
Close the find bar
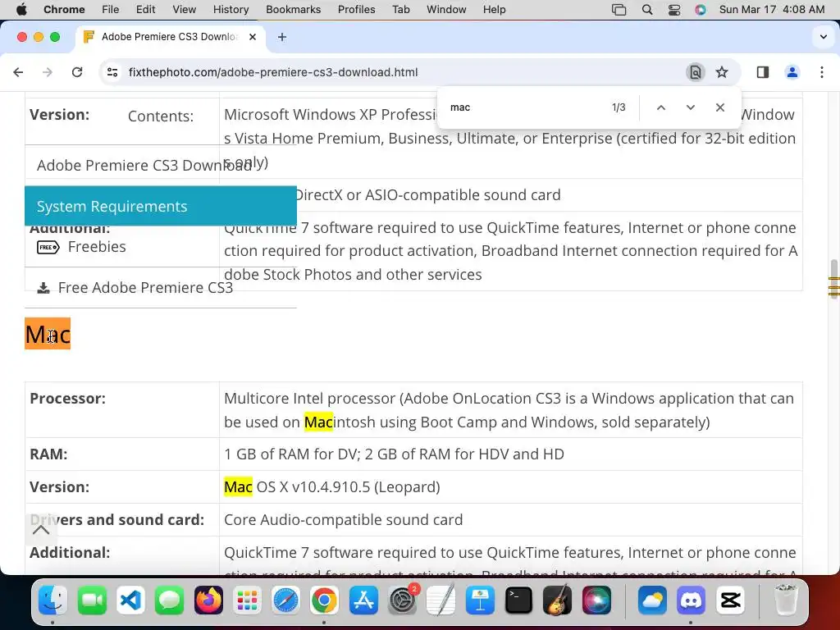(720, 107)
